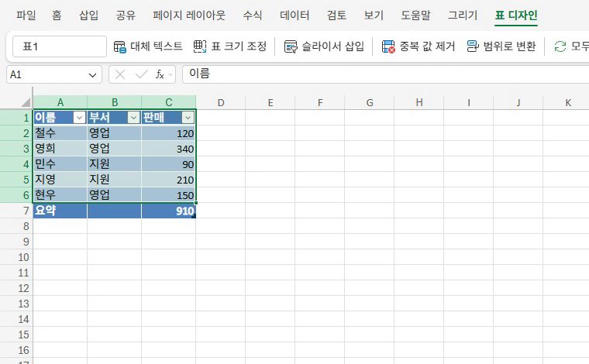Select the cell containing 현우
Image resolution: width=589 pixels, height=364 pixels.
click(x=60, y=194)
